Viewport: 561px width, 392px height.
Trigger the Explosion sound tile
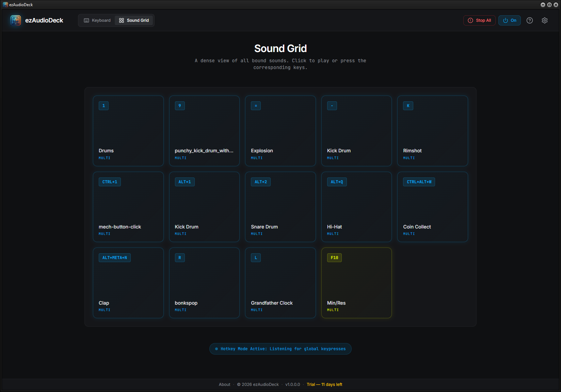pyautogui.click(x=280, y=131)
